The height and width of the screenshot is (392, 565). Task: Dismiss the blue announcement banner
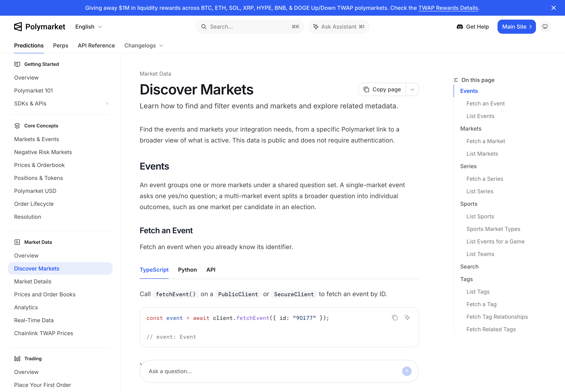click(553, 8)
